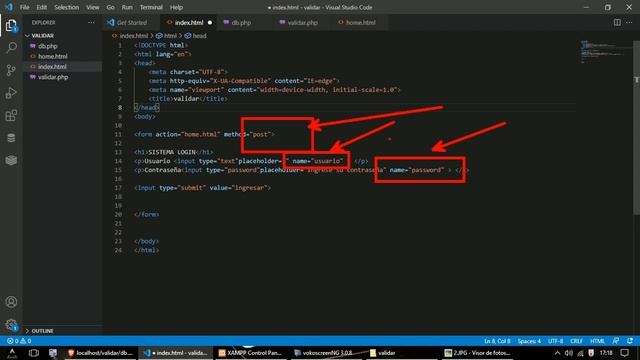Switch to the home.html editor tab
The height and width of the screenshot is (360, 640).
(x=360, y=22)
